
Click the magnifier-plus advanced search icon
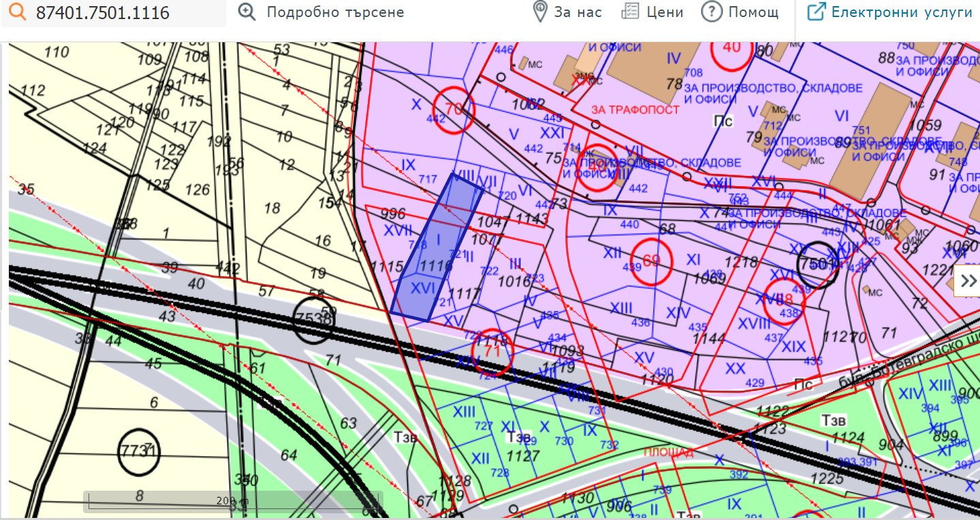247,12
